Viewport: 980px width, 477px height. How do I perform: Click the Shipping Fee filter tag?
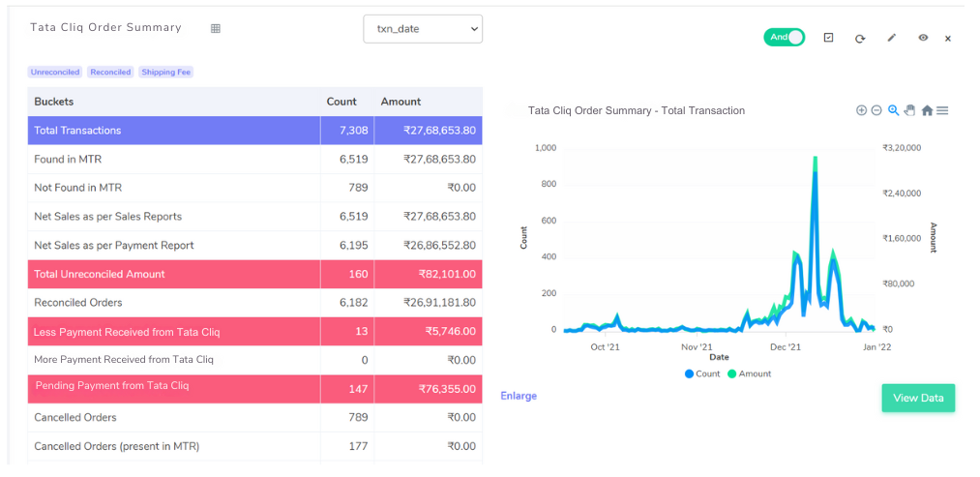[165, 72]
